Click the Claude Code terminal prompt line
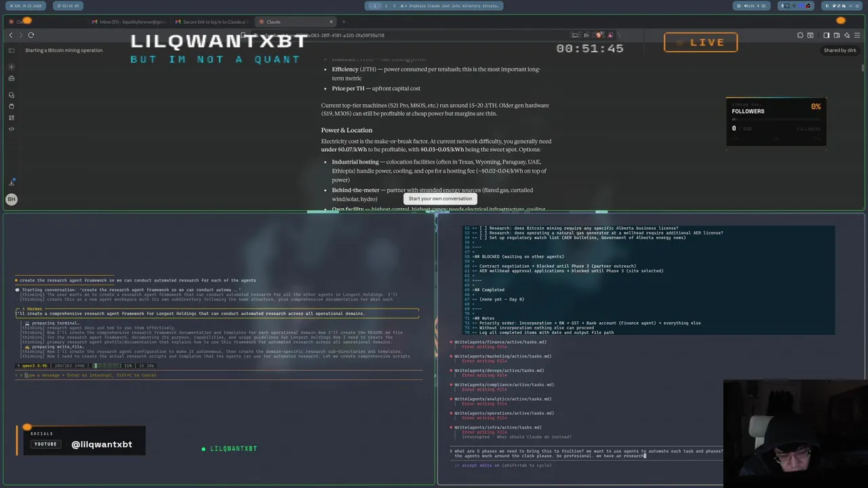 coord(587,453)
